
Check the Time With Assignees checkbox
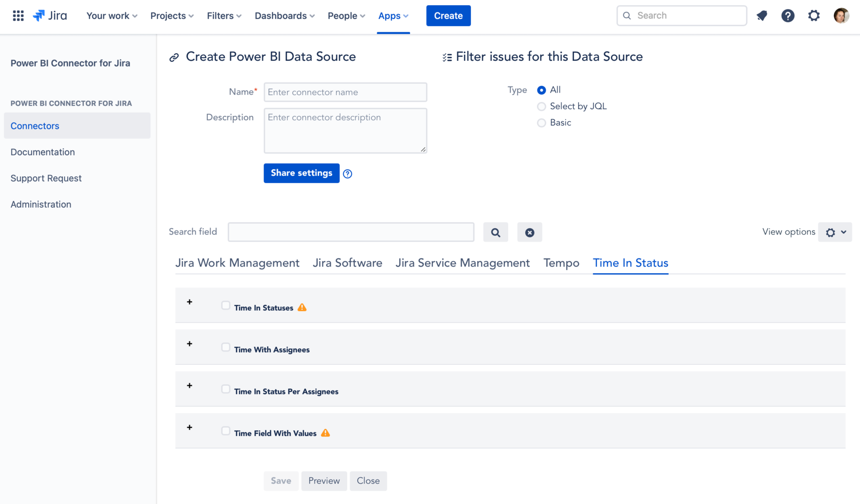225,347
